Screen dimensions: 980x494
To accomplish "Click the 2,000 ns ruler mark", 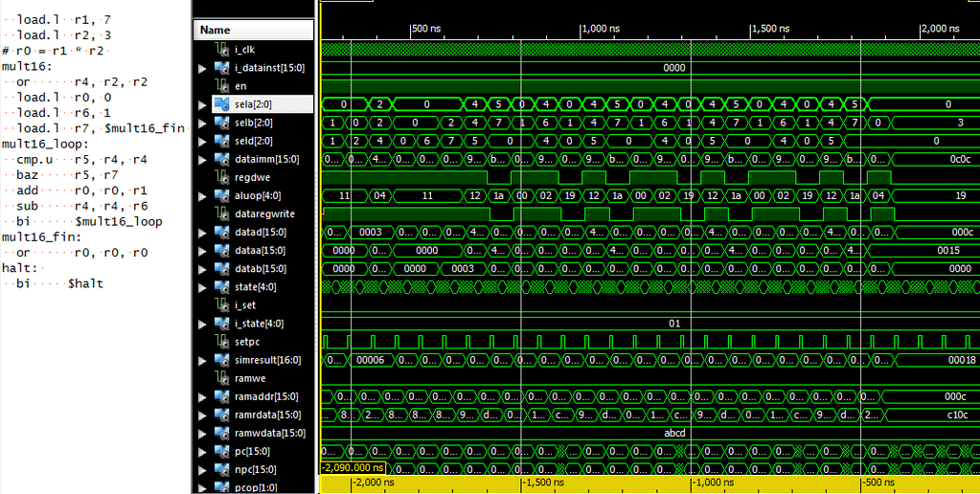I will pyautogui.click(x=942, y=28).
